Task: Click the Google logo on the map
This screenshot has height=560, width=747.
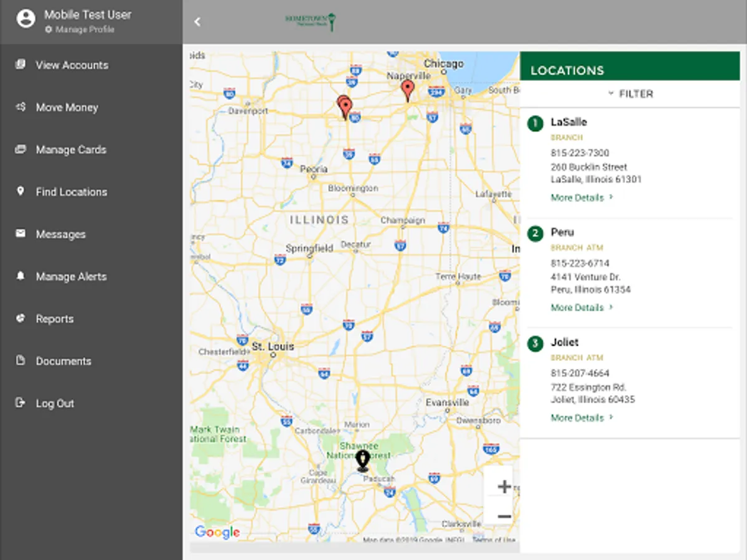Action: click(x=217, y=532)
